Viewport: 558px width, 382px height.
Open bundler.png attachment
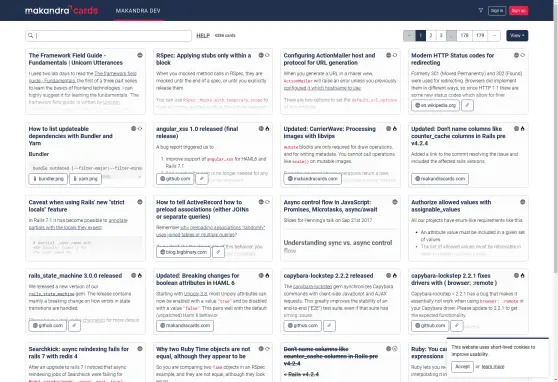pos(48,179)
